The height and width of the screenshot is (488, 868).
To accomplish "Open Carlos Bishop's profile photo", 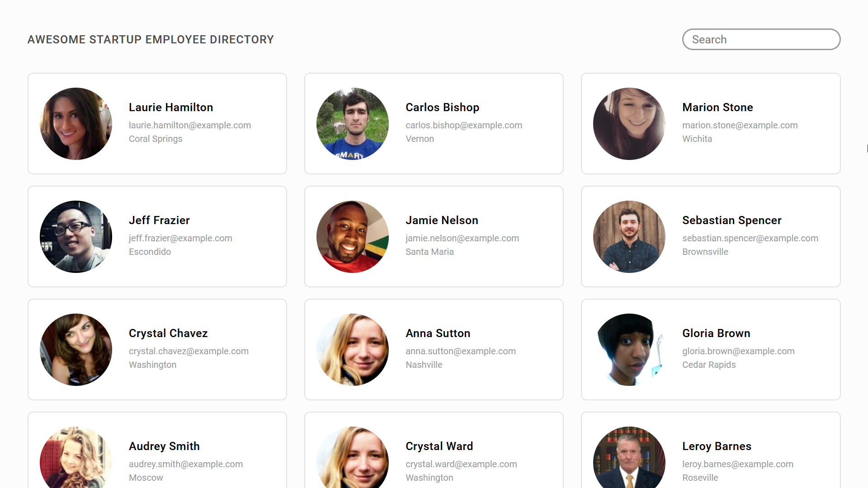I will tap(353, 124).
